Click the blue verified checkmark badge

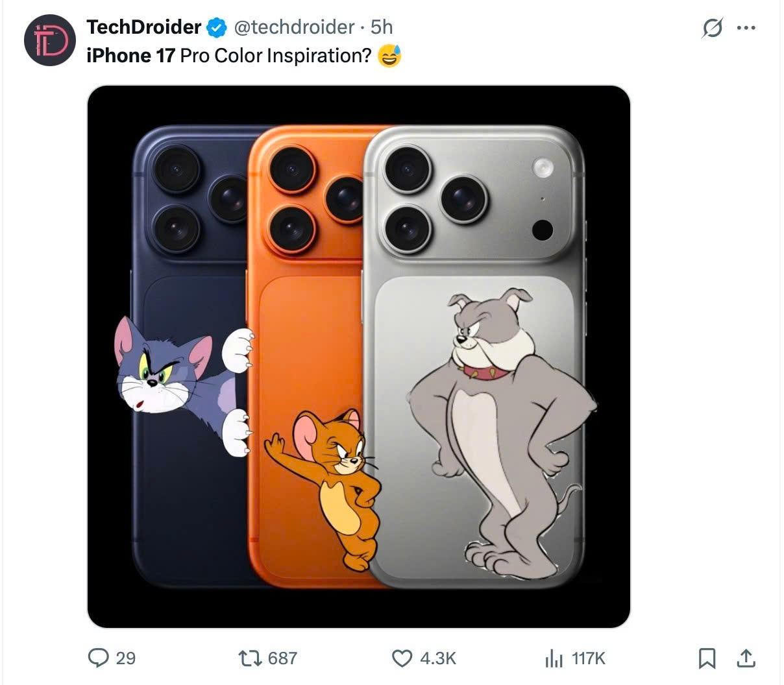[216, 27]
